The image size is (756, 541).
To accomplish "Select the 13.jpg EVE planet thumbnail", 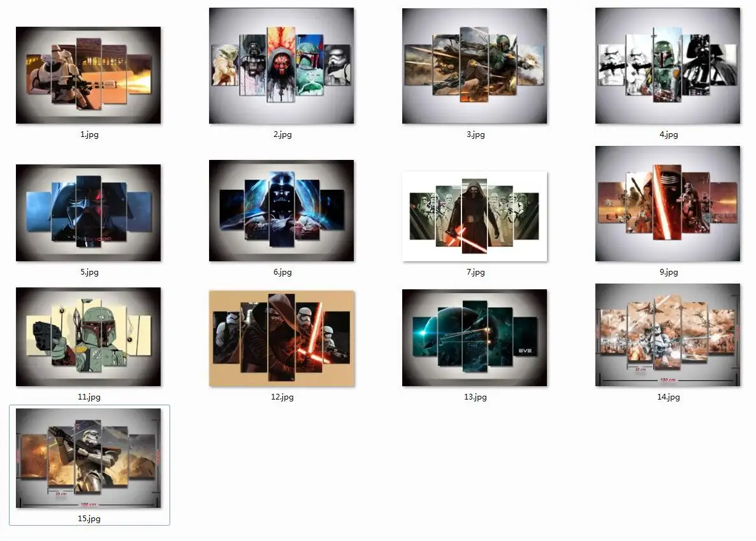I will pyautogui.click(x=475, y=338).
